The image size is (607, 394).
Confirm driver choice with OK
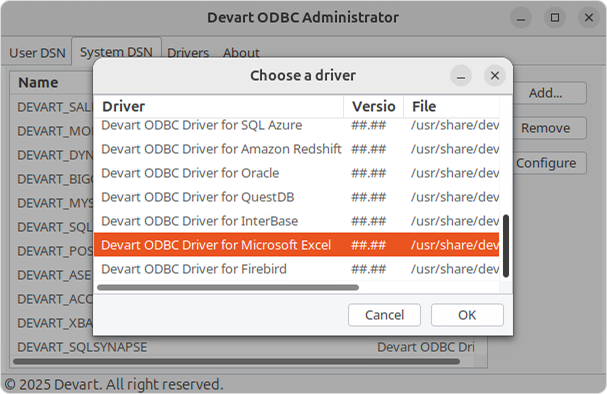467,315
